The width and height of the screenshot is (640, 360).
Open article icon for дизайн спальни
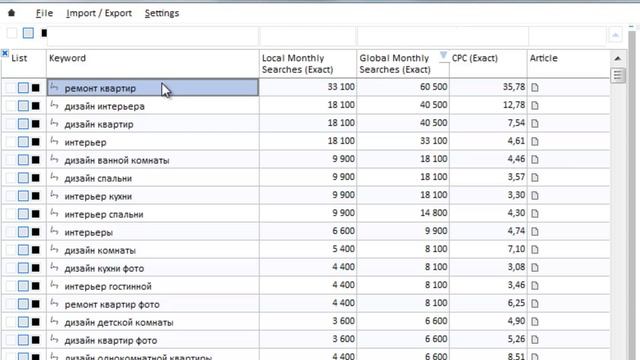click(535, 178)
